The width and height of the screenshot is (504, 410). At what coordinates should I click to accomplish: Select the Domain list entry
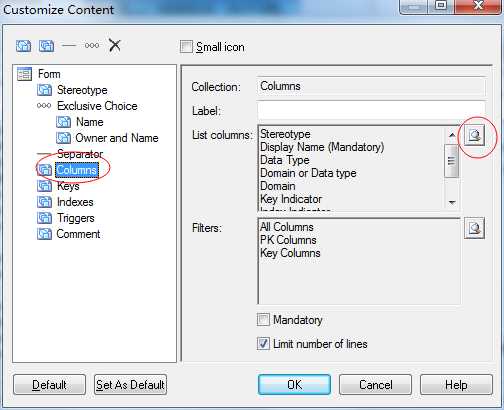tap(278, 186)
